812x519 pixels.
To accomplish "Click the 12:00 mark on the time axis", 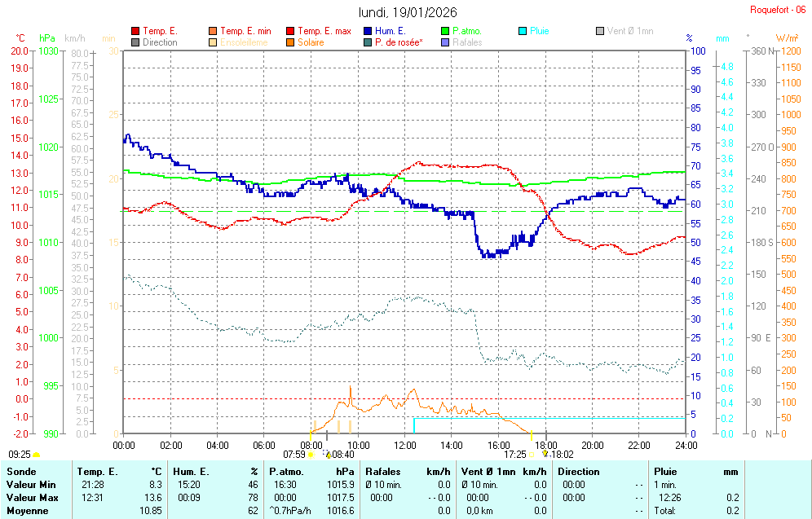I will (405, 445).
